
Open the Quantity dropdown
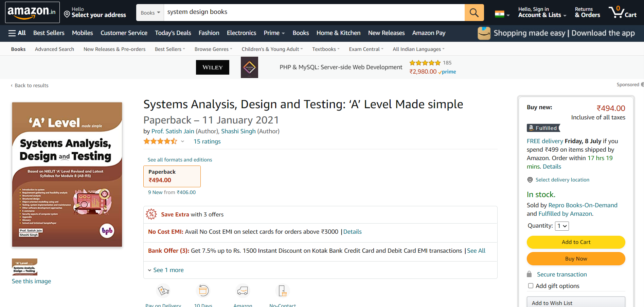pyautogui.click(x=562, y=226)
